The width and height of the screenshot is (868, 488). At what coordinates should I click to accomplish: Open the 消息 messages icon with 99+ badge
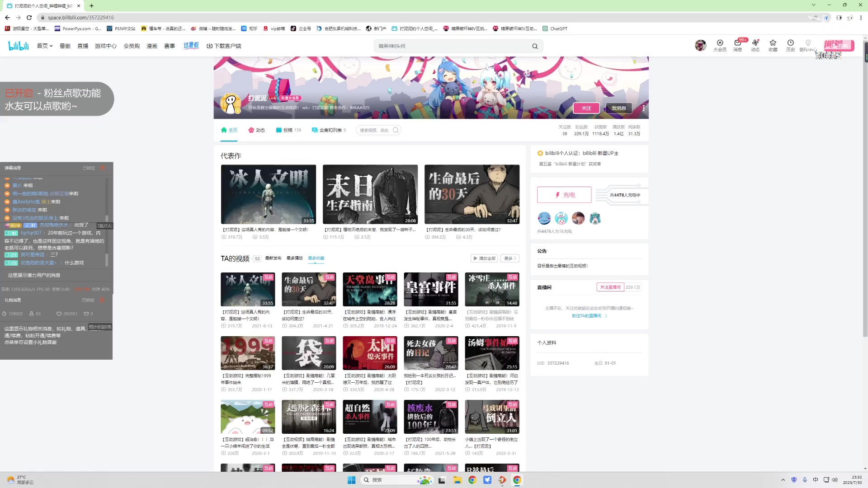pyautogui.click(x=738, y=45)
